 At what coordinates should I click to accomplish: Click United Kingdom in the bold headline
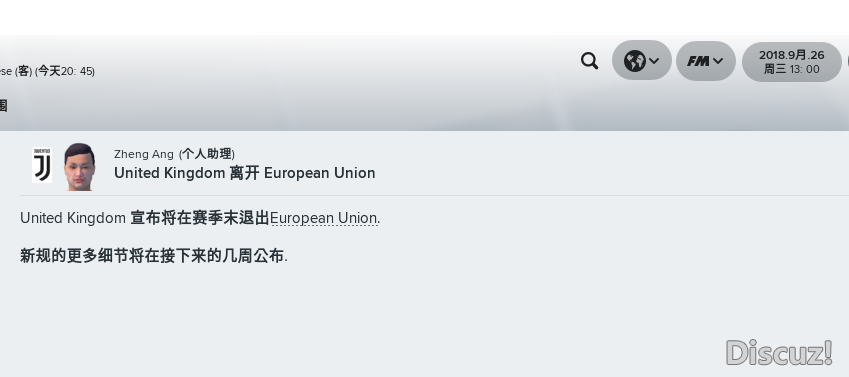point(169,173)
